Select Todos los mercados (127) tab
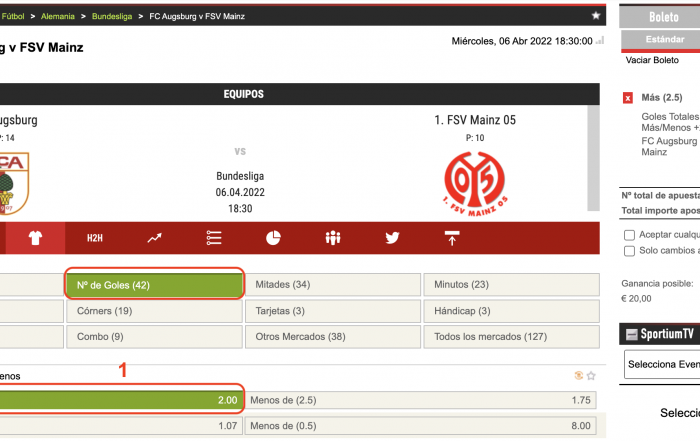The image size is (700, 441). (x=512, y=337)
